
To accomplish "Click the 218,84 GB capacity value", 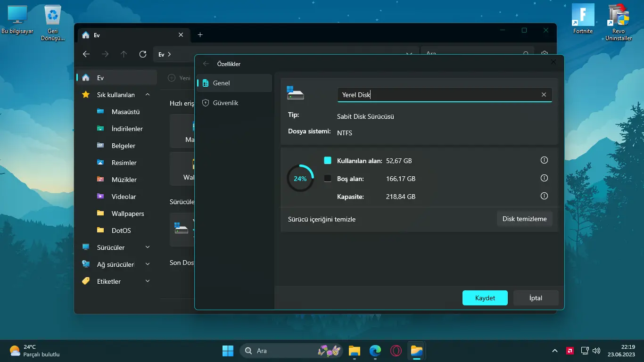I will click(x=401, y=197).
